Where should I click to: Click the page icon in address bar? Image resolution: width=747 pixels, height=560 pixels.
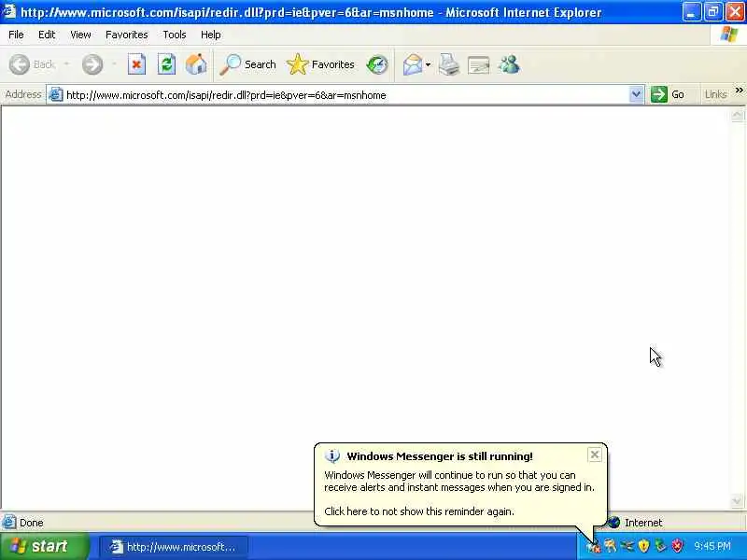[56, 95]
